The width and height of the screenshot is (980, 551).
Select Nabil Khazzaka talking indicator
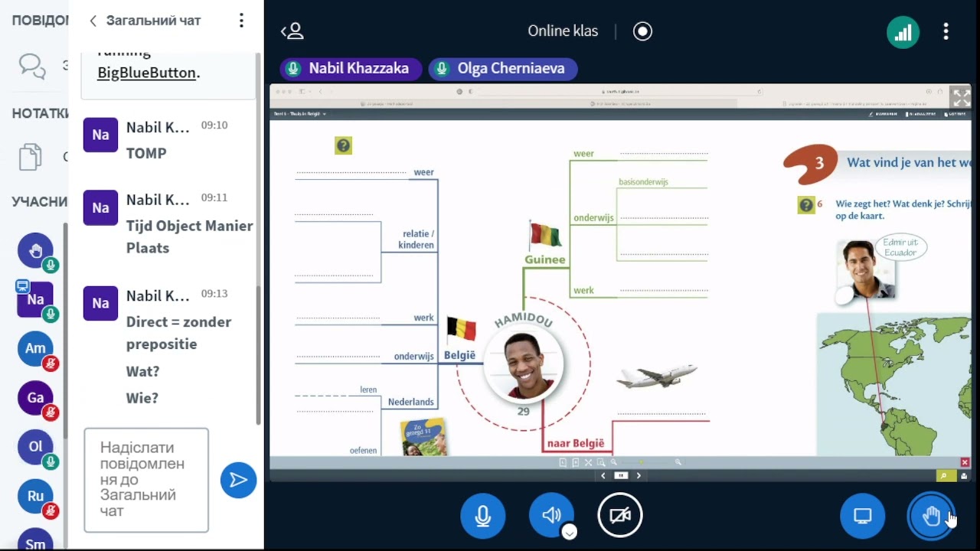[351, 69]
